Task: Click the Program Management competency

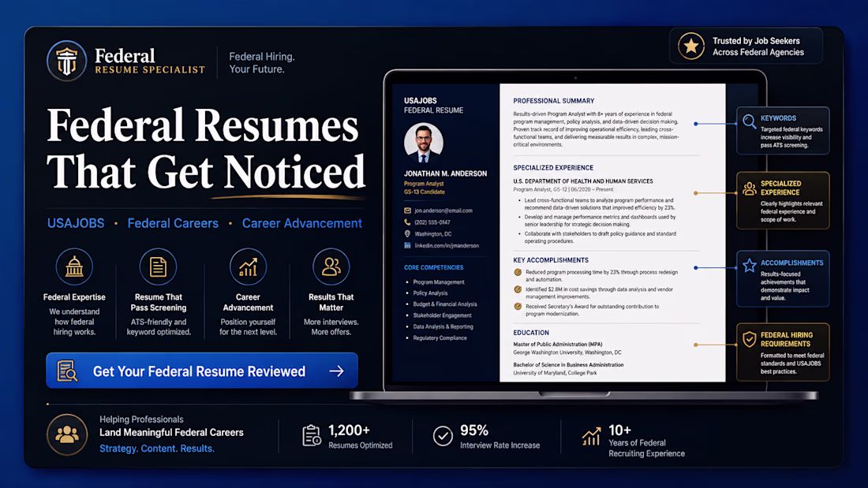Action: click(x=439, y=282)
